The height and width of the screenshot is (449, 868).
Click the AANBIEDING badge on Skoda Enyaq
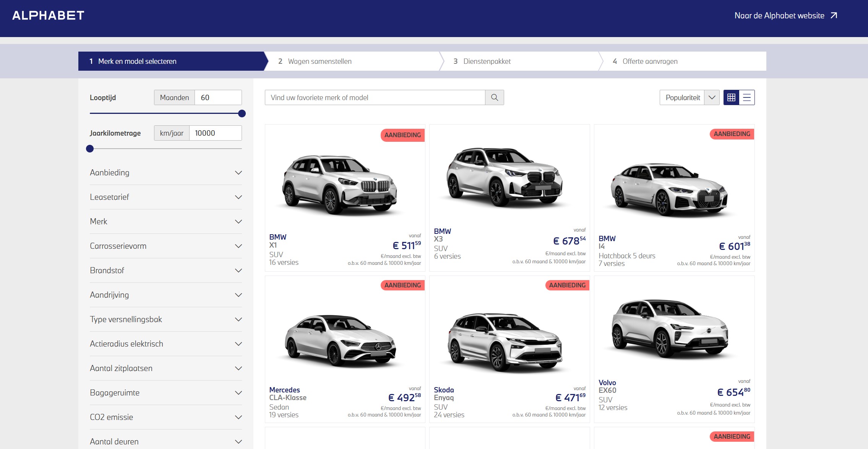point(567,285)
